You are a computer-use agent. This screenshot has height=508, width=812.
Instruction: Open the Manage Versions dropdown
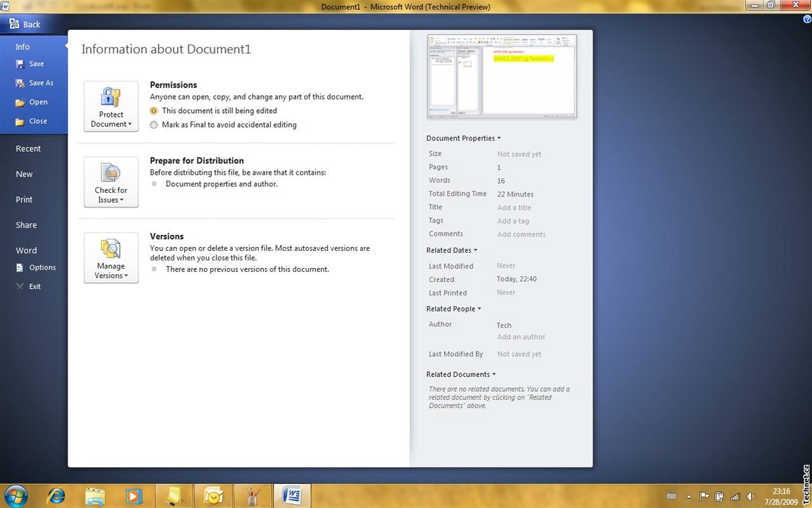pos(111,257)
